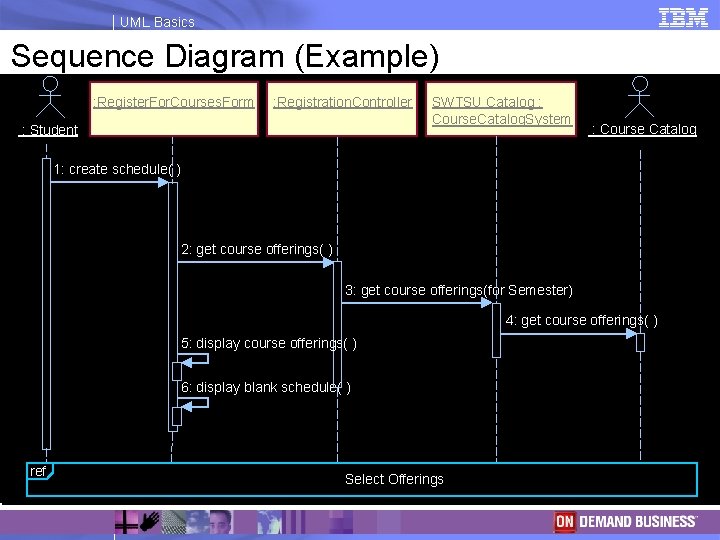Screen dimensions: 720x540
Task: Click the Student activation bar
Action: [x=46, y=304]
